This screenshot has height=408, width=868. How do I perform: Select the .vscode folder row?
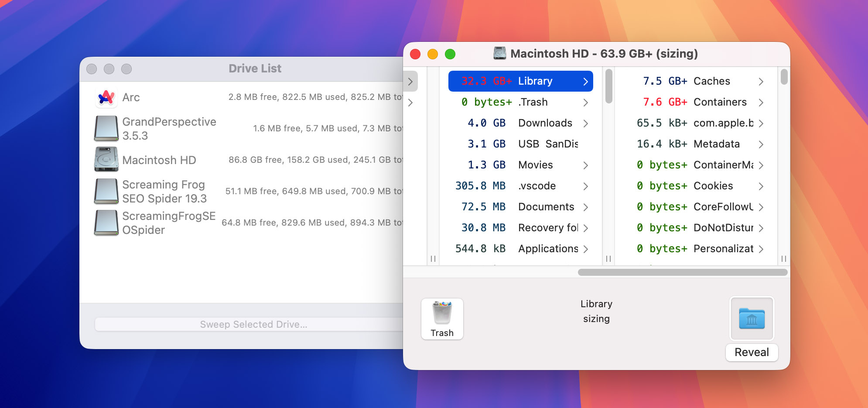tap(520, 186)
